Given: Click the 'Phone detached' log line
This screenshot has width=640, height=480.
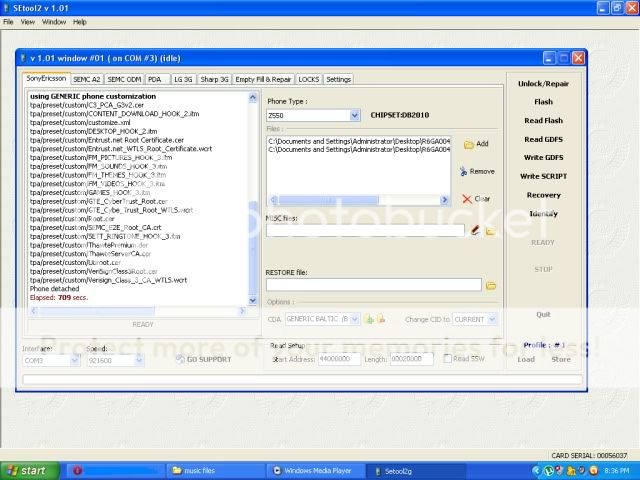Looking at the screenshot, I should [x=55, y=289].
